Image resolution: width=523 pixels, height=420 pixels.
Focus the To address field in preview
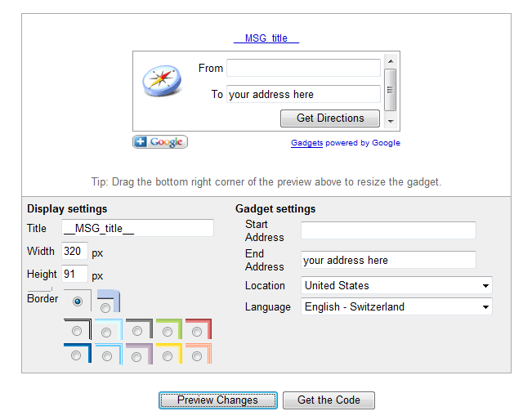[x=303, y=94]
